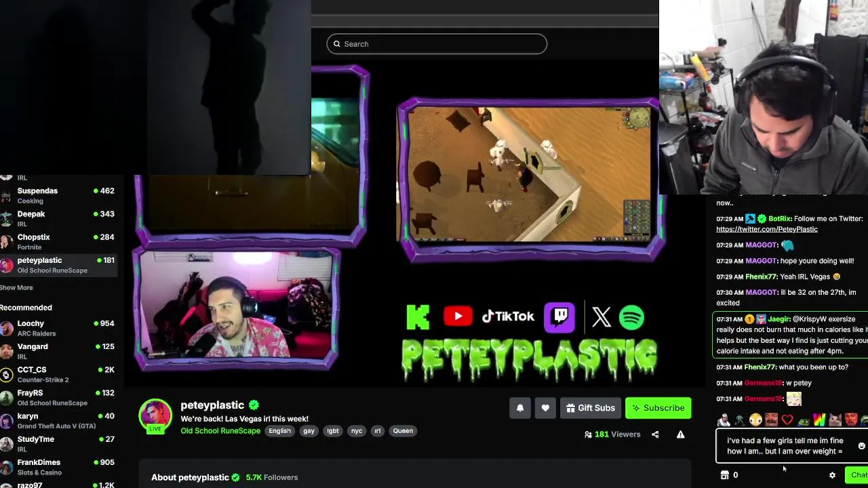Click the Subscribe button
868x488 pixels.
pos(658,408)
